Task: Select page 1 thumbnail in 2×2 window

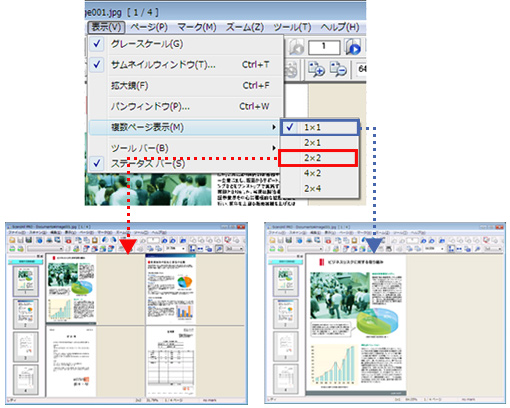Action: [x=26, y=282]
